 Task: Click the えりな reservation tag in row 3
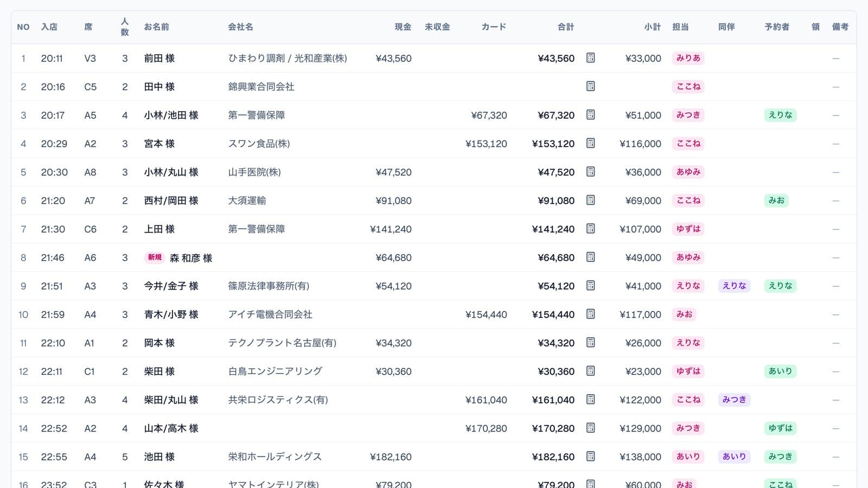[x=780, y=115]
